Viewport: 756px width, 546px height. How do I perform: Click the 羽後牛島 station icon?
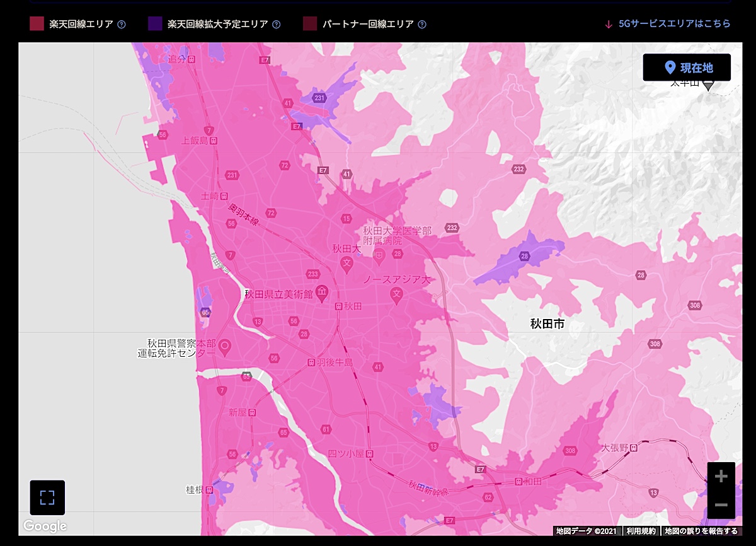pyautogui.click(x=311, y=363)
